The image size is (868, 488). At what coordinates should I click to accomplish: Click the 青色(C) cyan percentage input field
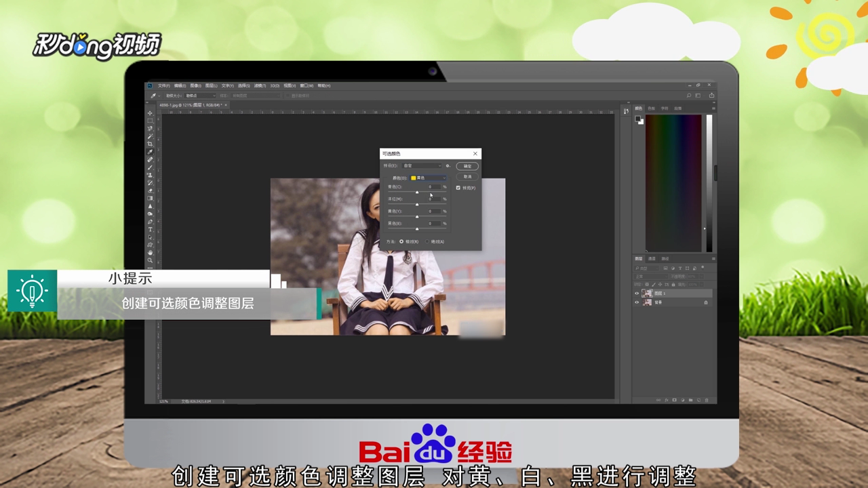click(x=435, y=186)
